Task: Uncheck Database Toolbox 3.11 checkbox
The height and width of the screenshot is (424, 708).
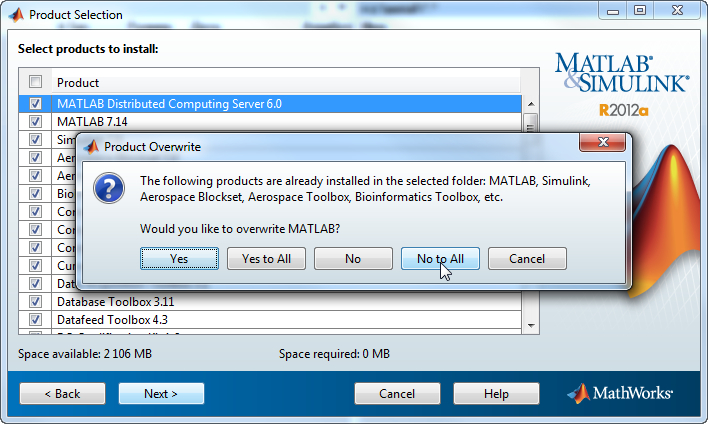Action: tap(35, 302)
